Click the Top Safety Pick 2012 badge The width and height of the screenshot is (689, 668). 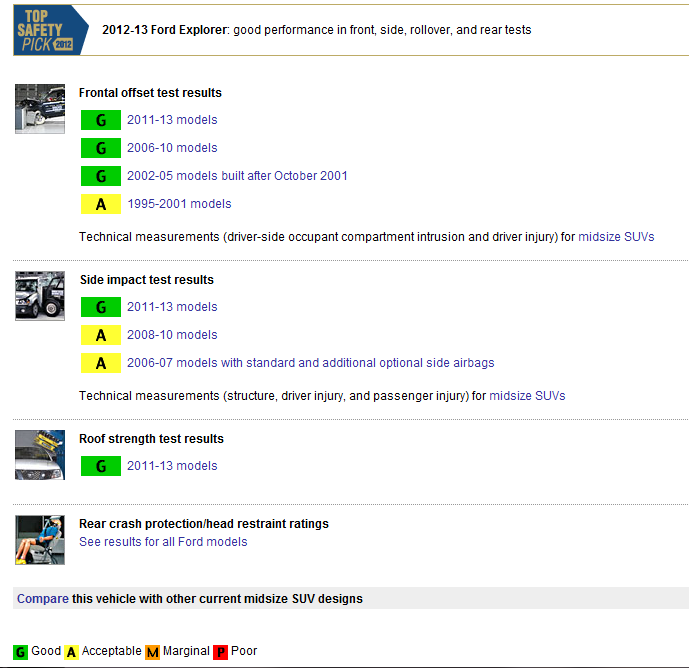coord(51,30)
